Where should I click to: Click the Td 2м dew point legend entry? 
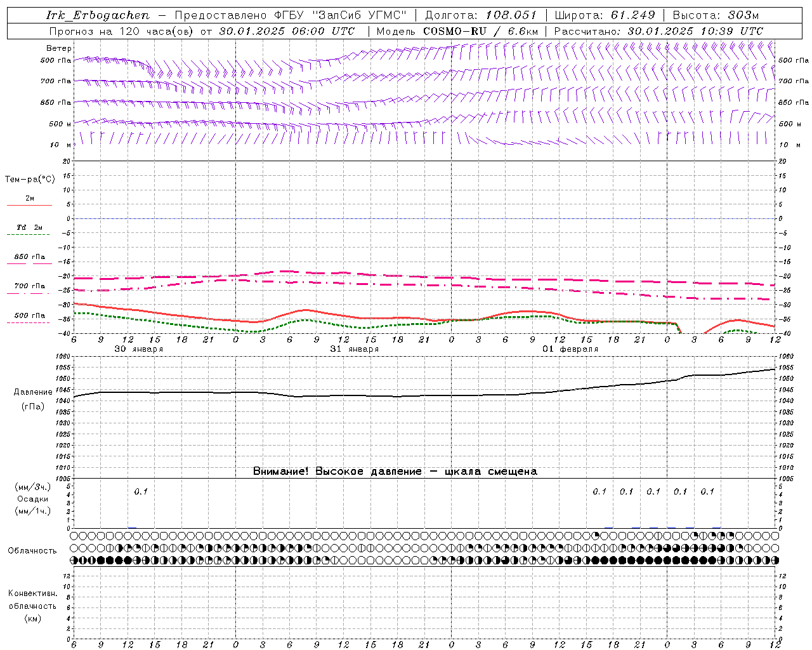click(29, 227)
